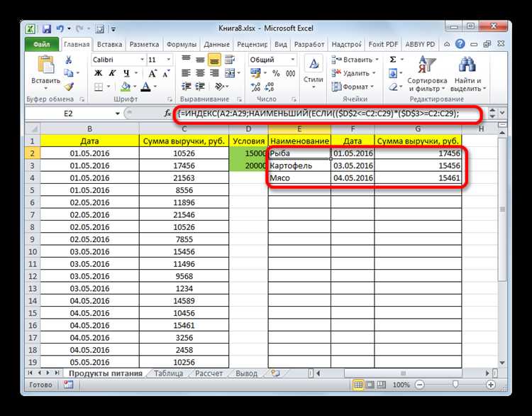This screenshot has height=416, width=532.
Task: Click the Excel Help question mark icon
Action: 460,44
